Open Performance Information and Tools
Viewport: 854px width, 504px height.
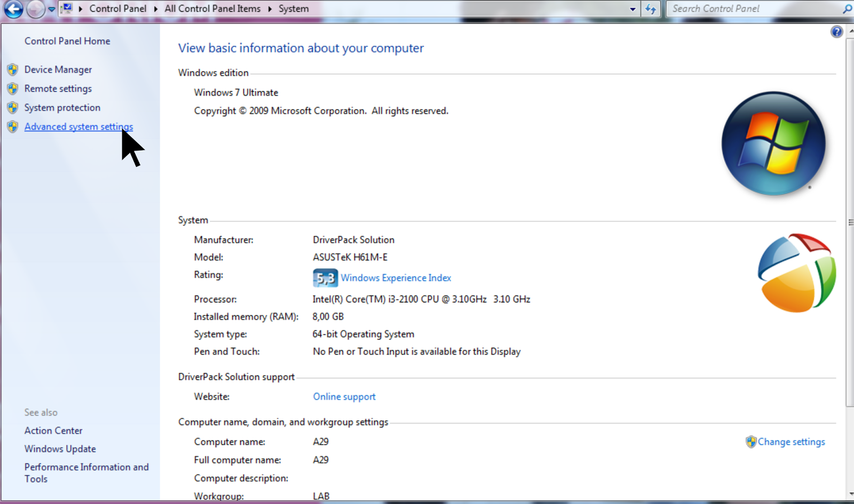(86, 473)
